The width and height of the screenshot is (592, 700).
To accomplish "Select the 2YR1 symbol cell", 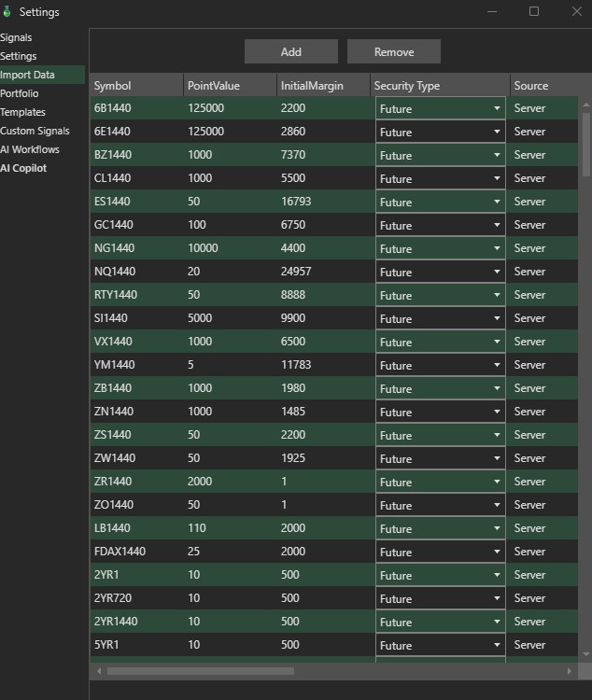I will click(106, 575).
